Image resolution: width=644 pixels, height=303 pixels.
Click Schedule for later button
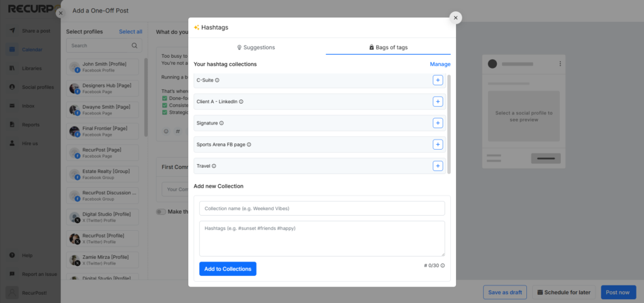click(563, 292)
